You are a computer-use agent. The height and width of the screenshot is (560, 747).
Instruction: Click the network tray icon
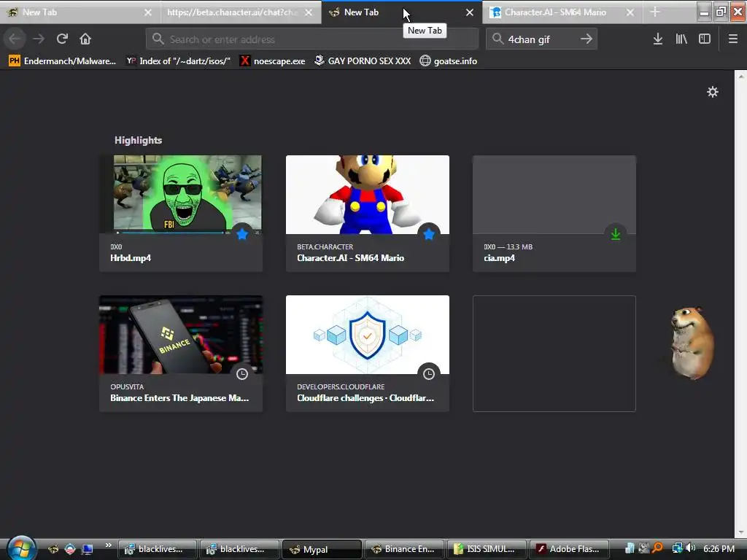(x=677, y=548)
